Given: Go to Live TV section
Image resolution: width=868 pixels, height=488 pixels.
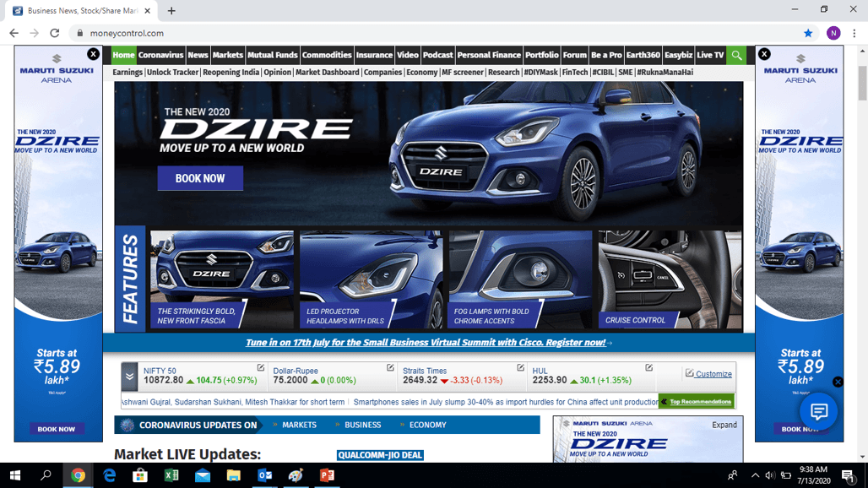Looking at the screenshot, I should pos(710,55).
